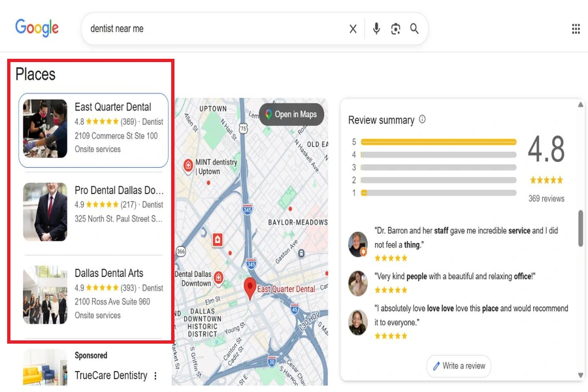Click the Google logo
Screen dimensions: 588x392
coord(37,27)
